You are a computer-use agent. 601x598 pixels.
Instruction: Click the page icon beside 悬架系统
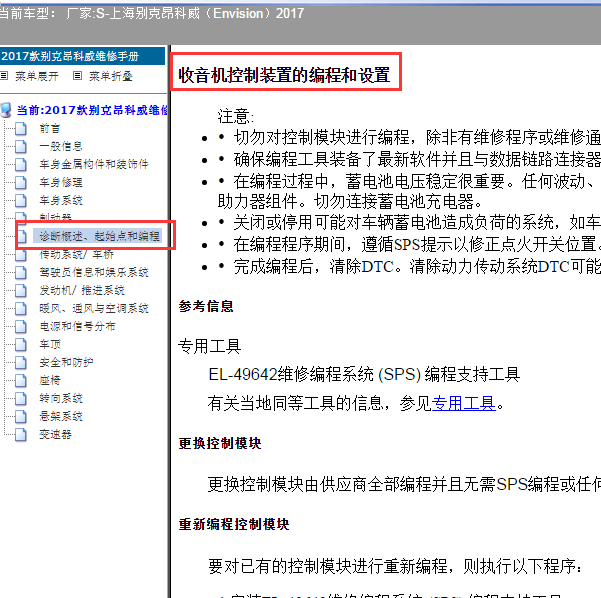pos(21,417)
